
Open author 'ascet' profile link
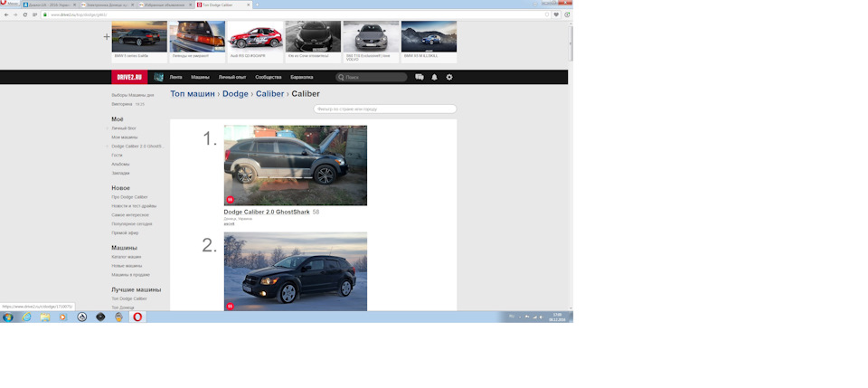point(229,224)
